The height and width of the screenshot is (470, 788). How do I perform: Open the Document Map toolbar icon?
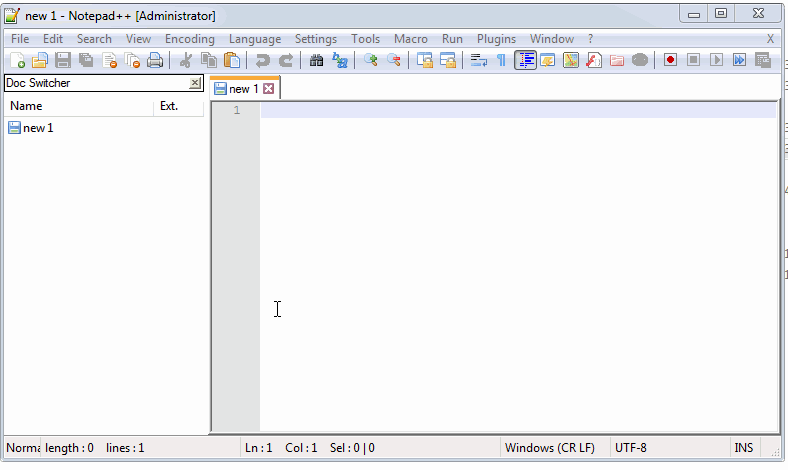pos(571,60)
